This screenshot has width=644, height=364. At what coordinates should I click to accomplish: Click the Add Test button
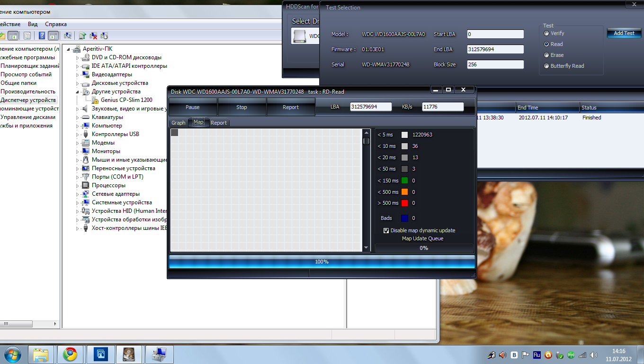(x=624, y=33)
